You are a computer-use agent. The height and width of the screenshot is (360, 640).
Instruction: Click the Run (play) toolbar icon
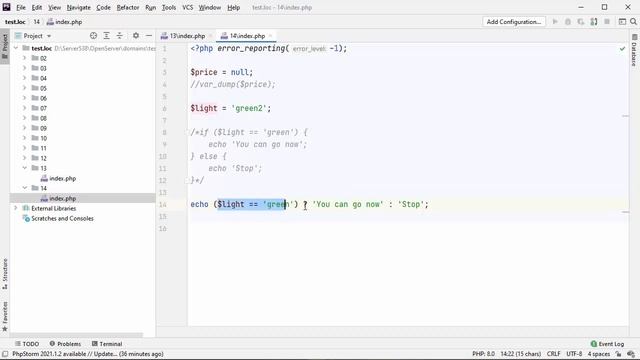555,22
